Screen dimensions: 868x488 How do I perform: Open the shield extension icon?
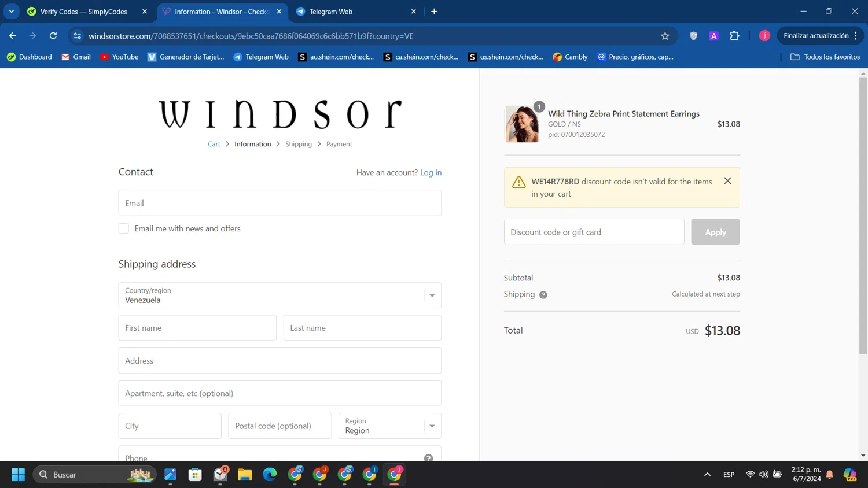point(693,36)
